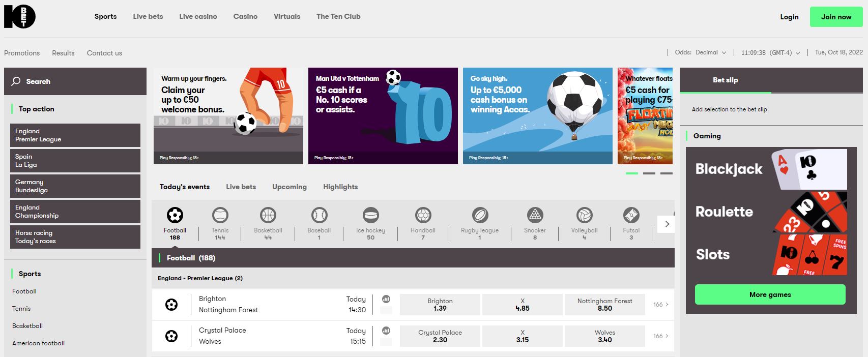
Task: Select the Rugby league icon
Action: coord(480,215)
